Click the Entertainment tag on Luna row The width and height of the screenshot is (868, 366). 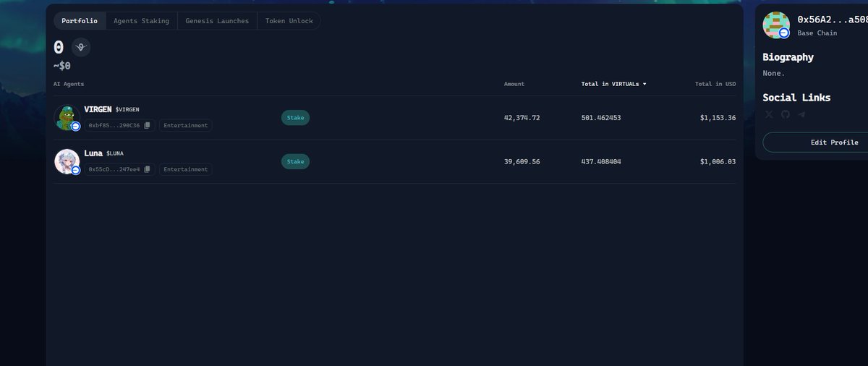coord(186,169)
